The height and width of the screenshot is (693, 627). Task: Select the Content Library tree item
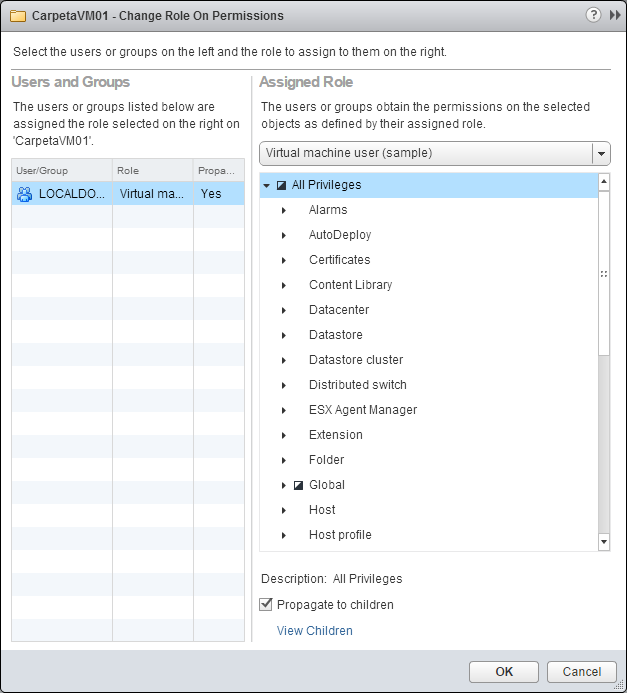(350, 285)
